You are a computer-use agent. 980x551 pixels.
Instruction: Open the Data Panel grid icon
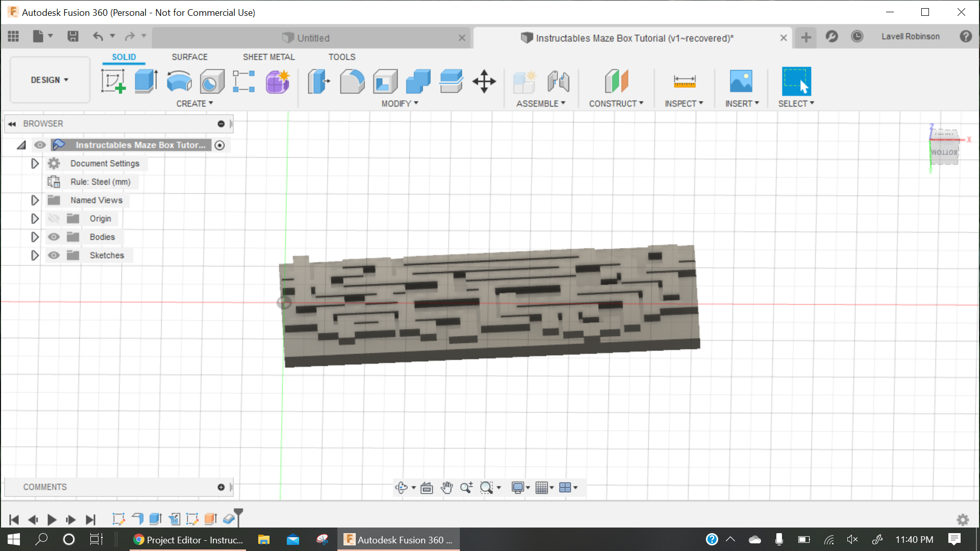click(13, 36)
